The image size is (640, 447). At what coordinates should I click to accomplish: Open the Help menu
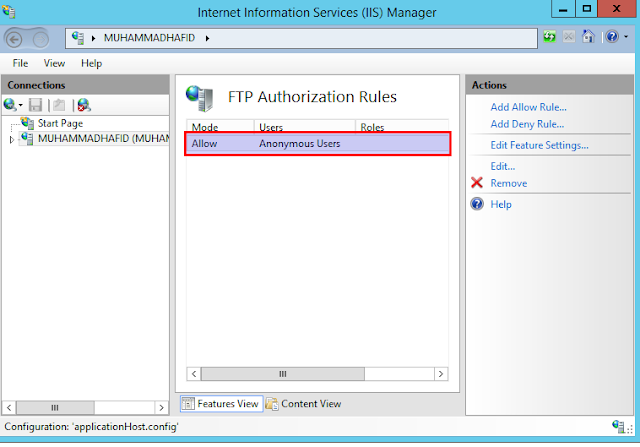(91, 63)
